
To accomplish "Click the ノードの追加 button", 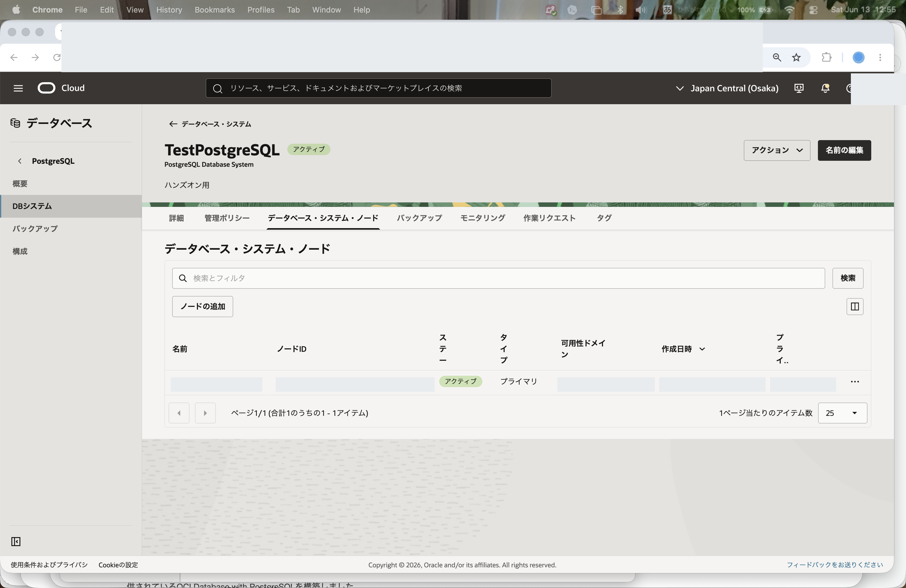I will pos(203,307).
